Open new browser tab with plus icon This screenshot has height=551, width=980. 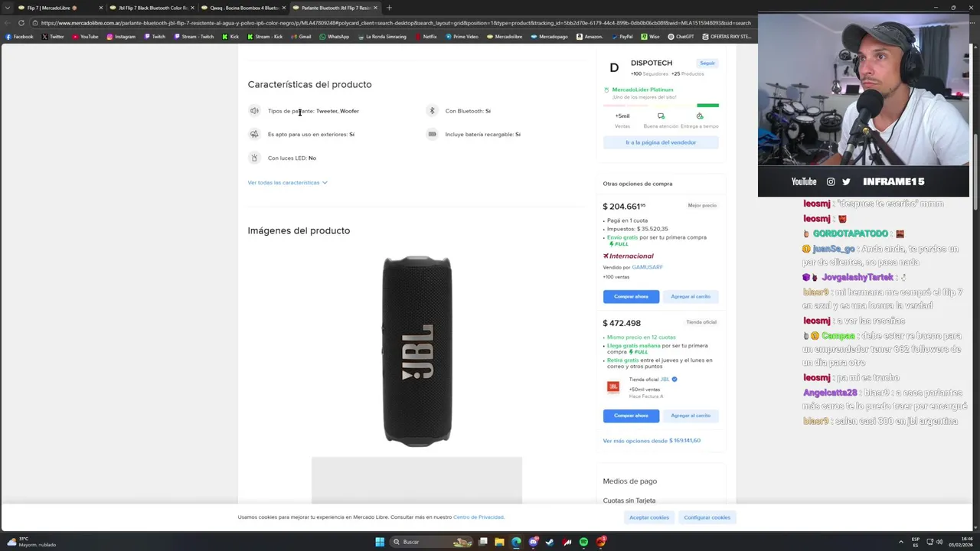(389, 8)
